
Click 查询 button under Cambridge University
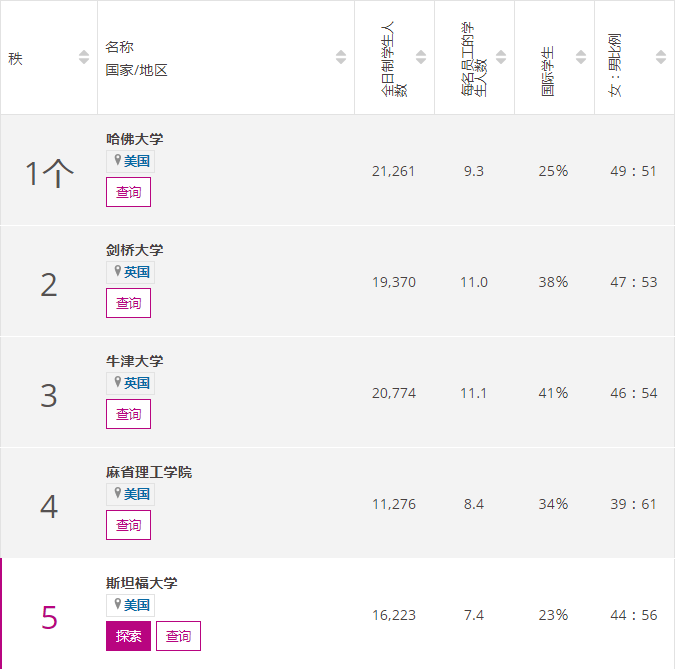[x=128, y=303]
